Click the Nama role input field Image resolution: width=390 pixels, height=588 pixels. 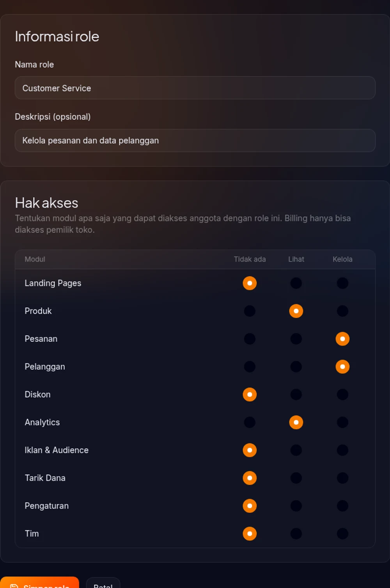point(195,88)
